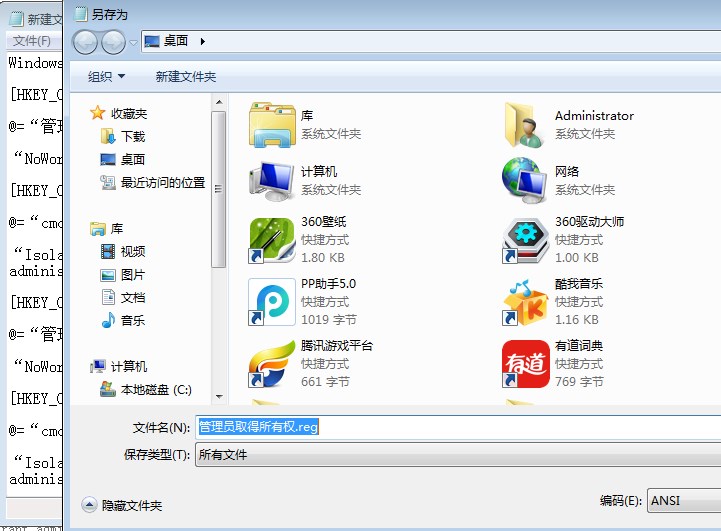Select the 360壁纸 shortcut icon

point(272,240)
